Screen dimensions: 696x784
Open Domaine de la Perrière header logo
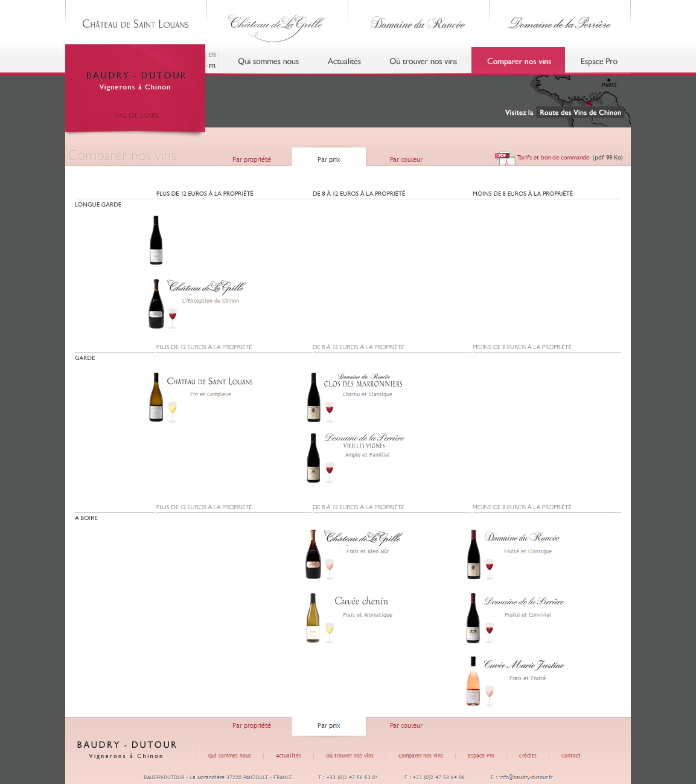point(560,24)
